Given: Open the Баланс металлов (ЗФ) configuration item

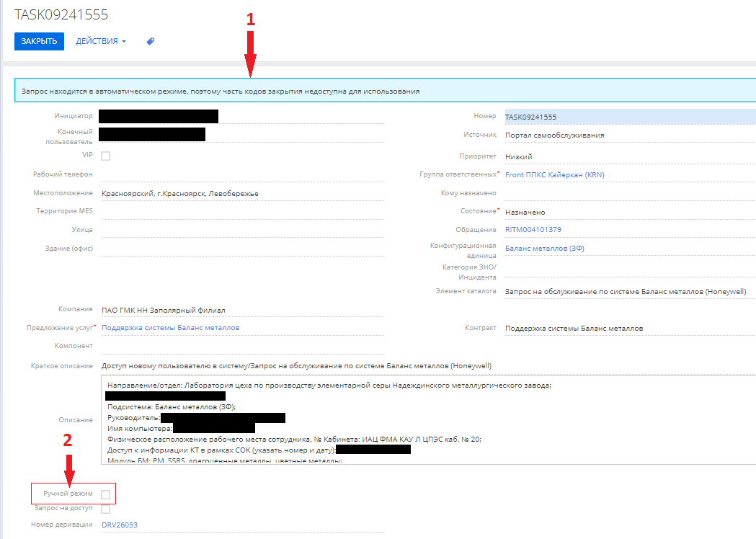Looking at the screenshot, I should point(544,249).
